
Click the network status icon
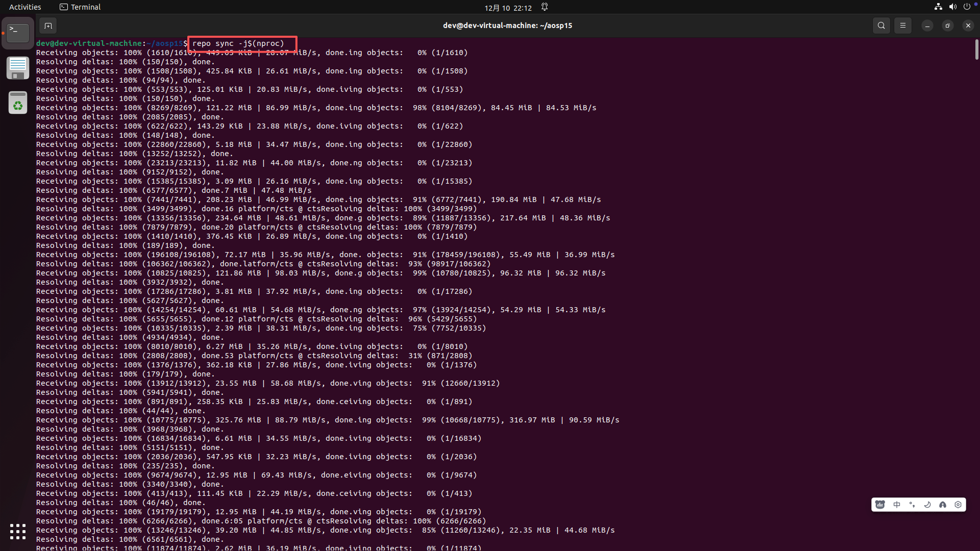click(938, 7)
